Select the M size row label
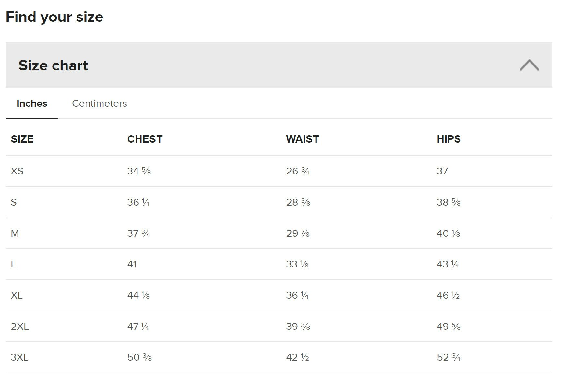561x392 pixels. point(15,233)
